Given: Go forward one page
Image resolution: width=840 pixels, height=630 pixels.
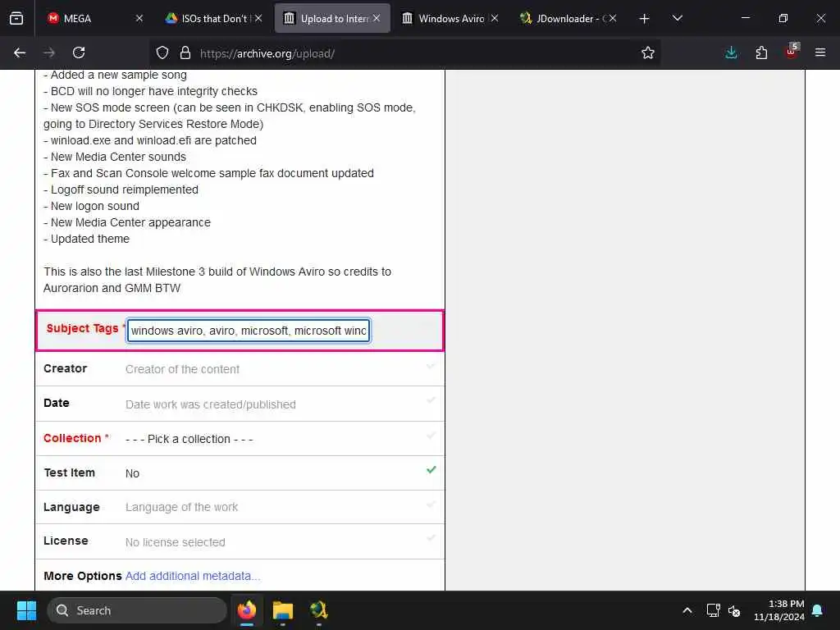Looking at the screenshot, I should [x=49, y=52].
